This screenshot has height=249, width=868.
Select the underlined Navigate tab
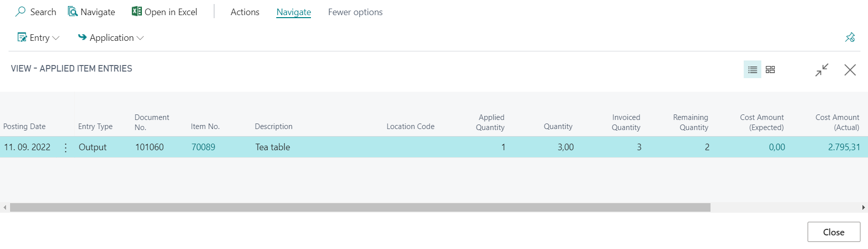[x=294, y=12]
